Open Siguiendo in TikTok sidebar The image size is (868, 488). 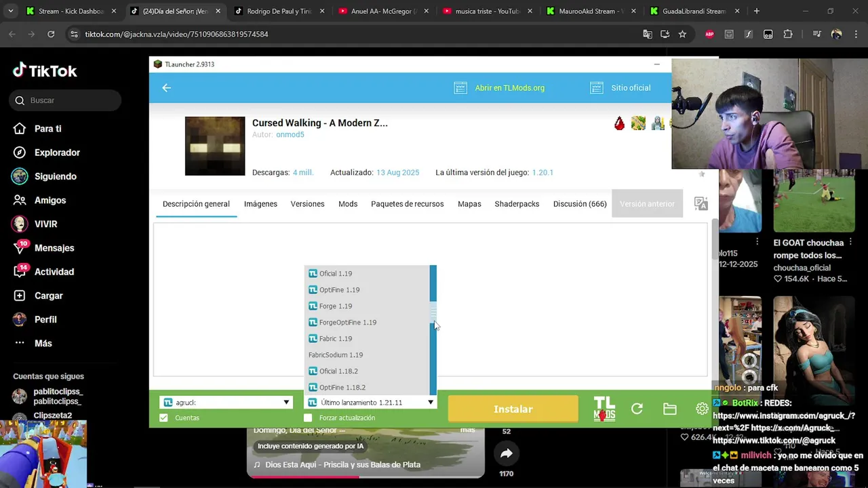point(55,176)
